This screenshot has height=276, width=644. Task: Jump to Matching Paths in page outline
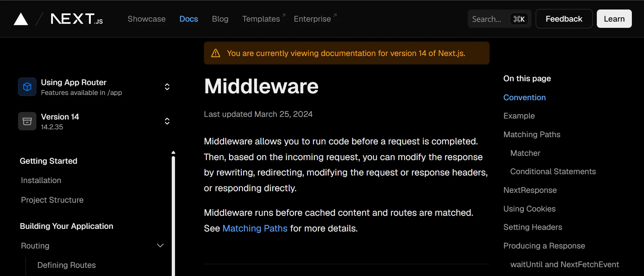tap(532, 135)
